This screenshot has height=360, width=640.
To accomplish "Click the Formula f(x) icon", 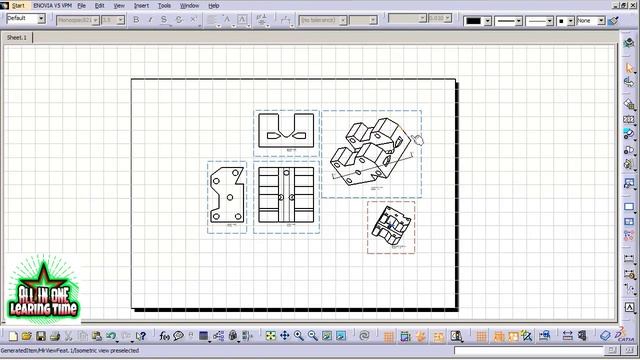I will (x=164, y=336).
